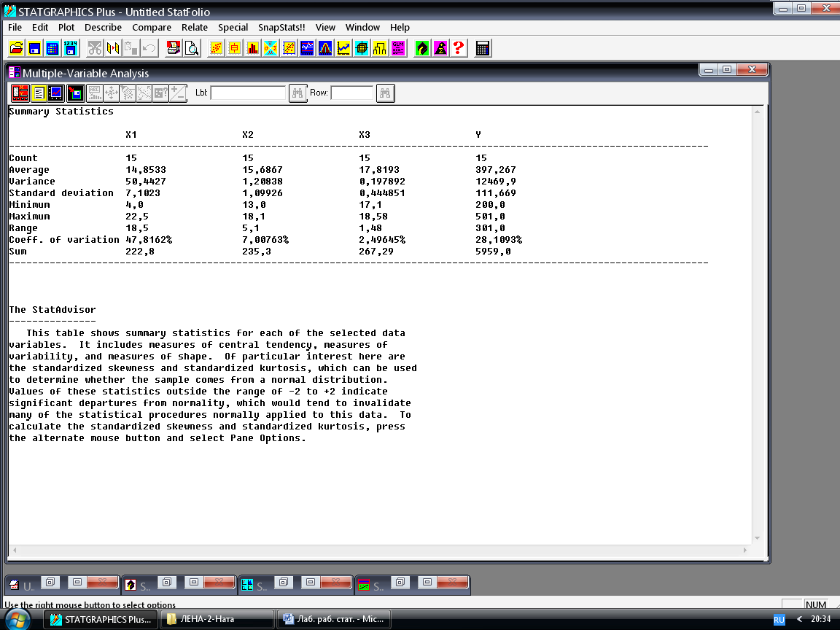This screenshot has width=840, height=630.
Task: Click horizontal scroll left arrow of results pane
Action: coord(15,551)
